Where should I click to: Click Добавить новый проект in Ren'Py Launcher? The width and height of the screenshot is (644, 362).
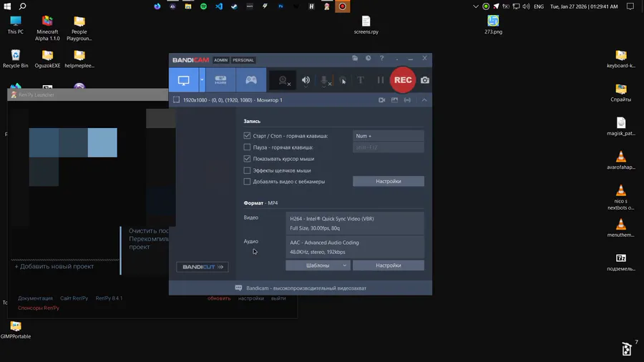[x=54, y=266]
